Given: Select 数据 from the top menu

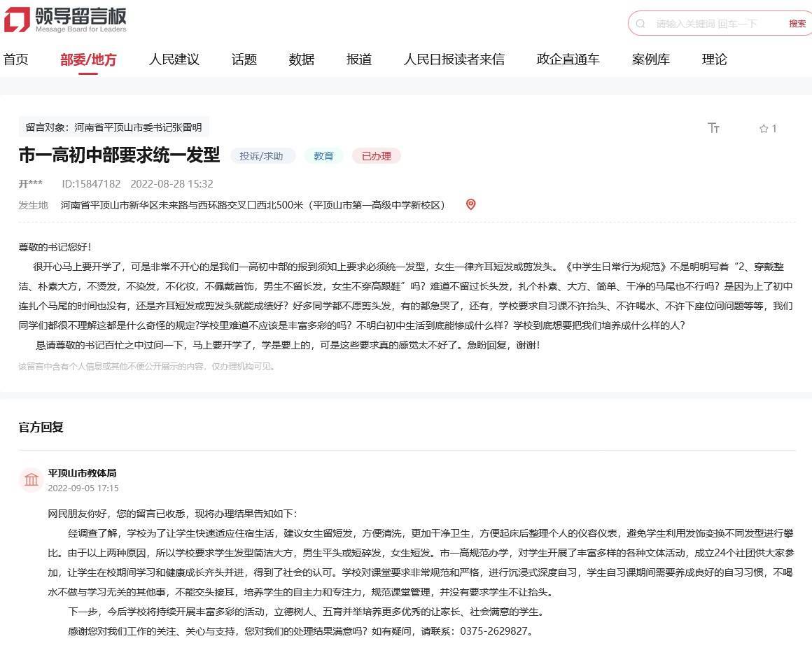Looking at the screenshot, I should [x=301, y=59].
